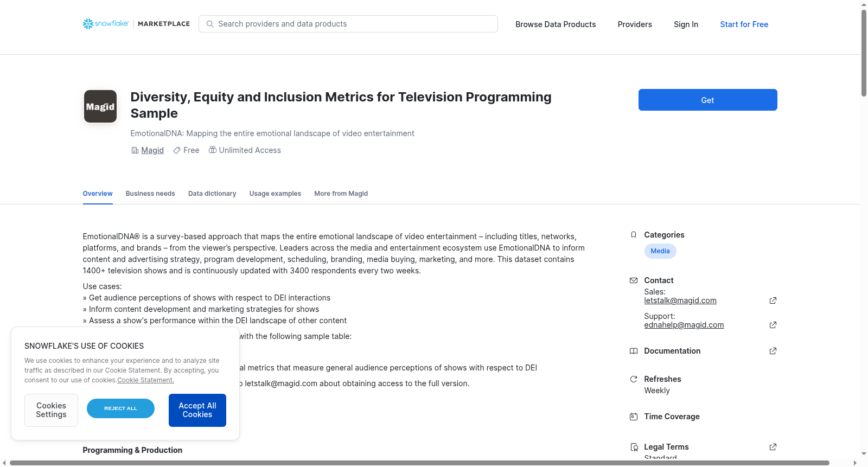
Task: Click the Refreshes cycle icon
Action: 634,379
